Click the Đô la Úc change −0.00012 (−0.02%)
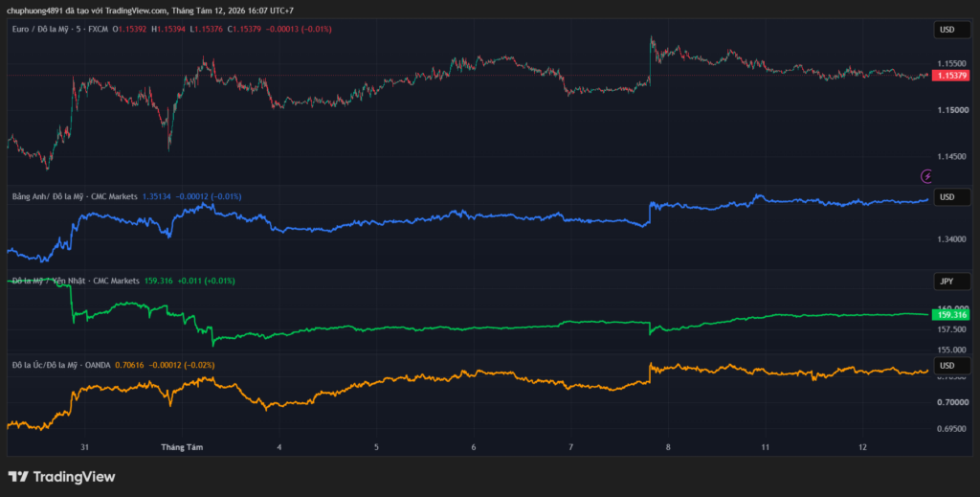980x497 pixels. coord(182,365)
